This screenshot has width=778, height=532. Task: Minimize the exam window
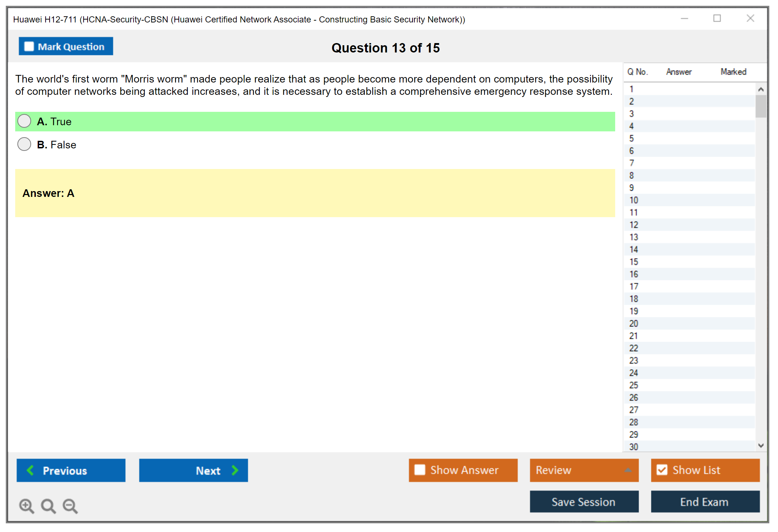coord(684,18)
